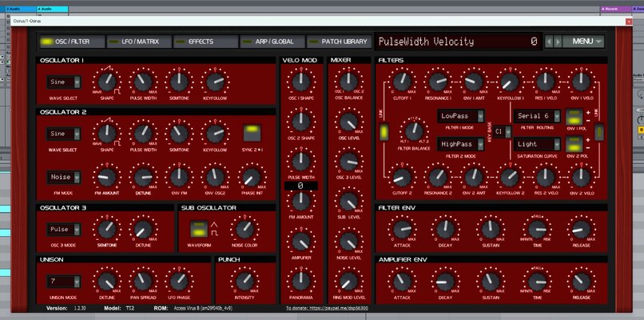This screenshot has width=644, height=320.
Task: Open the PayPal donation link
Action: (x=327, y=308)
